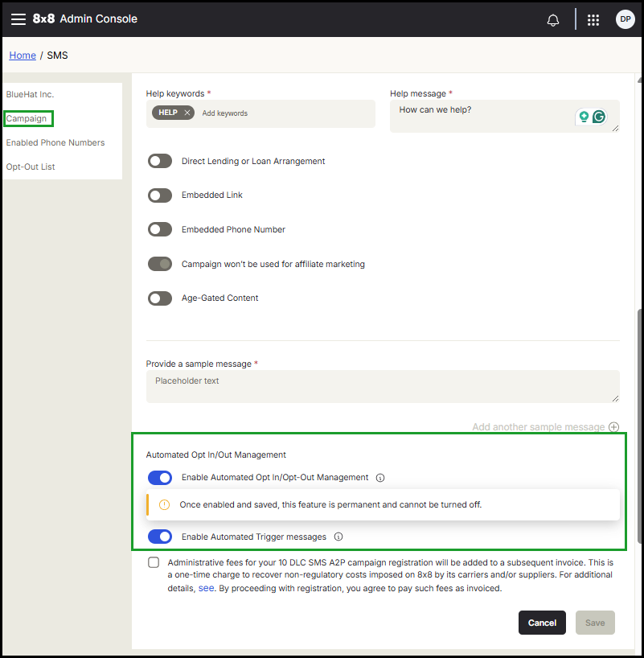Click the 'Automated Opt In/Out Management' heading
Screen dimensions: 644x658
click(x=216, y=455)
